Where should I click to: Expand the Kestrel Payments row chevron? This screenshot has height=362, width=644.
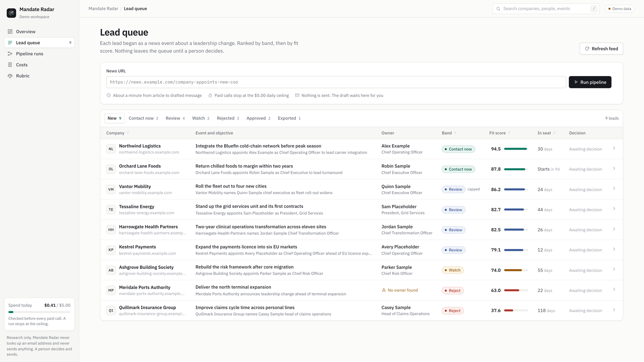pos(614,249)
